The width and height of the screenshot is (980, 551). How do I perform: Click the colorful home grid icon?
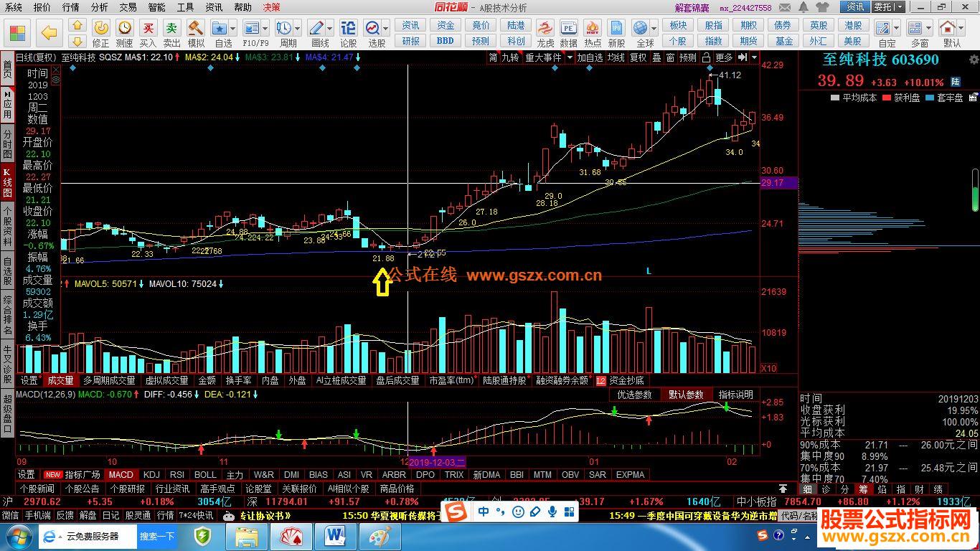point(17,33)
